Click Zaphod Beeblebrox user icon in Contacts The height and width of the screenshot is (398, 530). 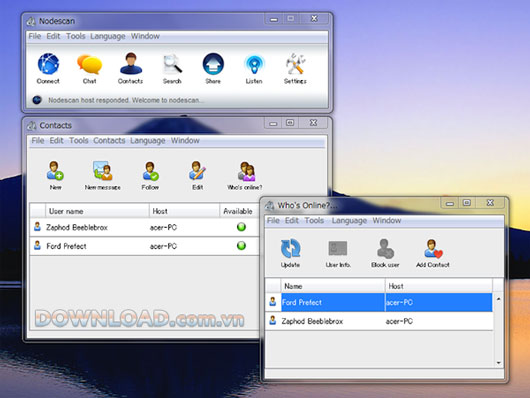(x=38, y=227)
